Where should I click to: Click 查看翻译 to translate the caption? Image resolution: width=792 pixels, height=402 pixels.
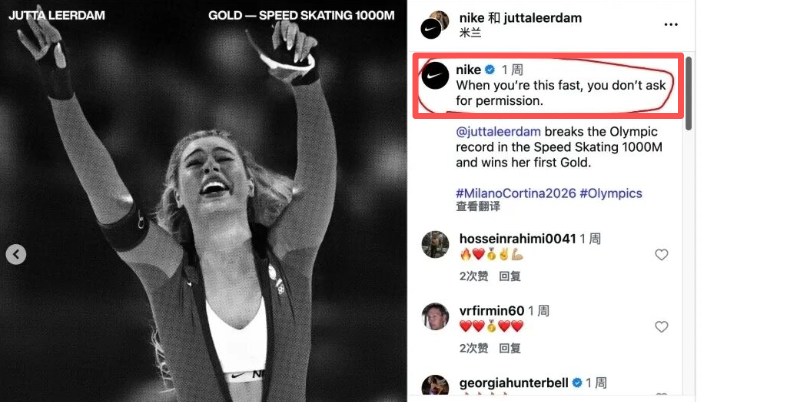[x=478, y=206]
